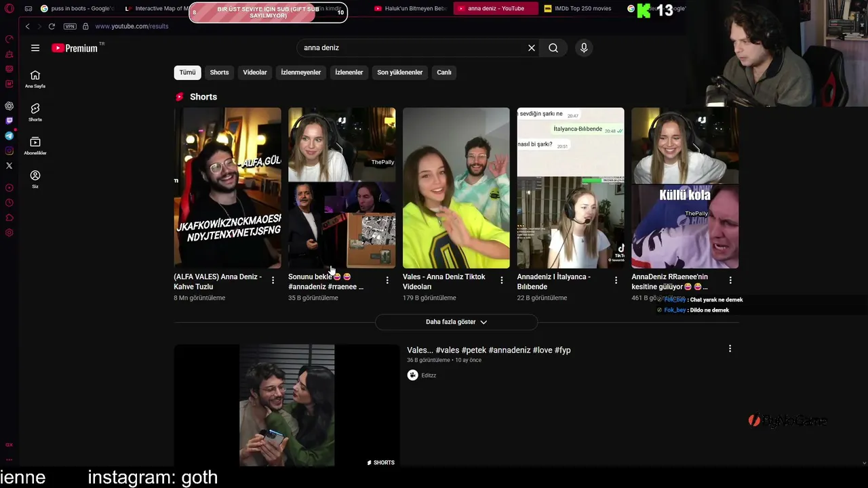Click the youtube.com/results address bar
Screen dimensions: 868x488
pos(132,26)
